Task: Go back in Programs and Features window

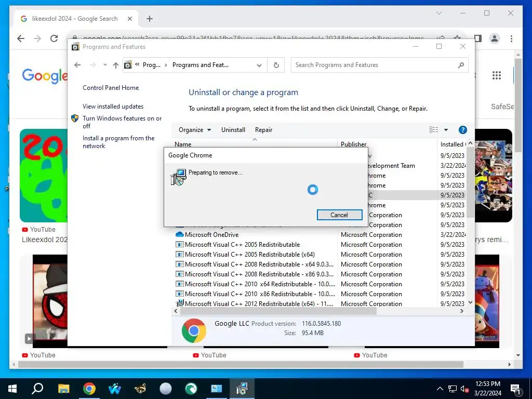Action: pyautogui.click(x=78, y=65)
